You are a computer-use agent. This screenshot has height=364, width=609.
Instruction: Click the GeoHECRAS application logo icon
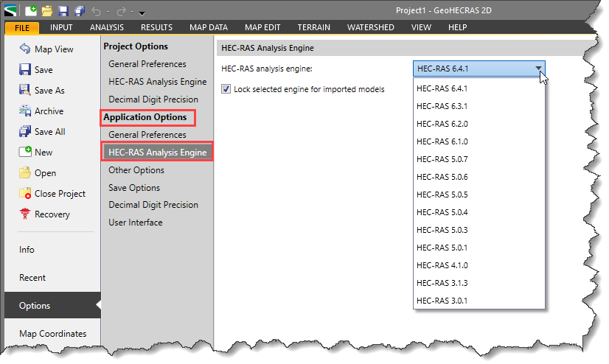coord(10,10)
